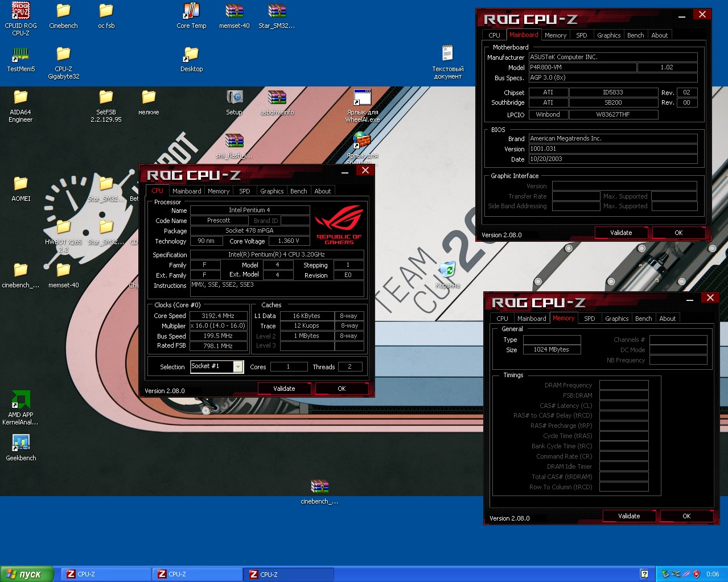Viewport: 728px width, 582px height.
Task: Click the BIOS Date field 10/20/2003
Action: (613, 159)
